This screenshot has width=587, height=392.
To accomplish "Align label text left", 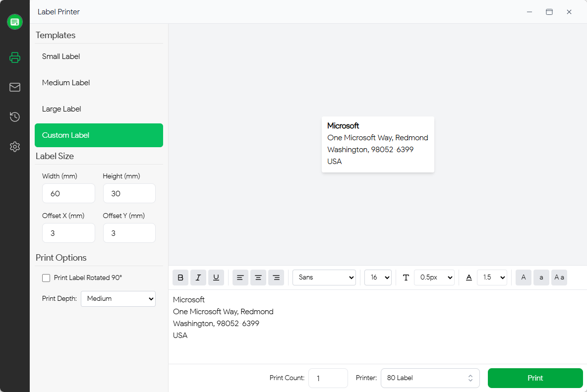I will (240, 278).
